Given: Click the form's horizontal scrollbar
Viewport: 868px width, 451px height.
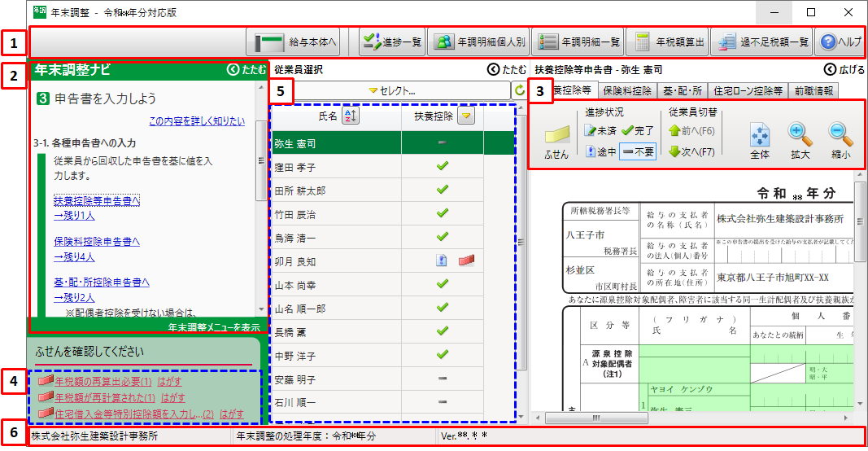Looking at the screenshot, I should pyautogui.click(x=694, y=418).
